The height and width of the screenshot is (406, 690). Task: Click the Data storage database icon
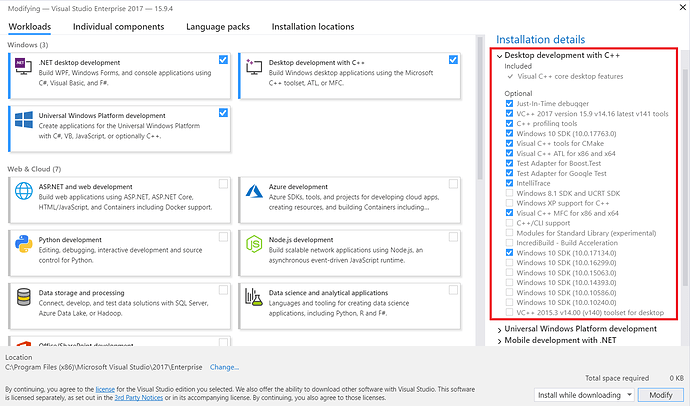pos(24,297)
